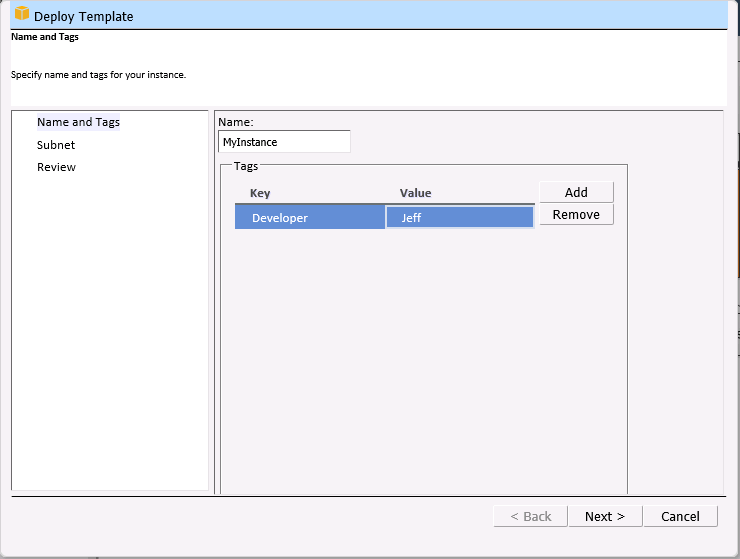The image size is (740, 559).
Task: Select the Developer key cell
Action: click(x=309, y=218)
